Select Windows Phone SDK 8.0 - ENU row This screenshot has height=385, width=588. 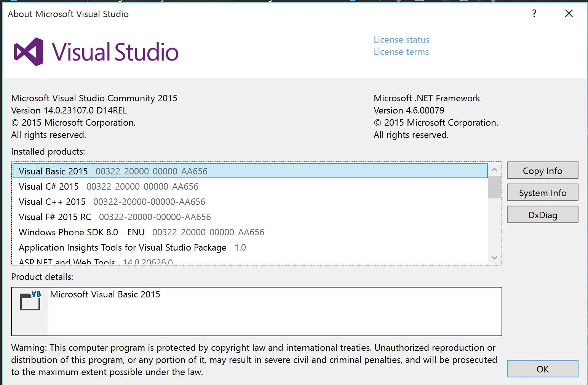(250, 232)
